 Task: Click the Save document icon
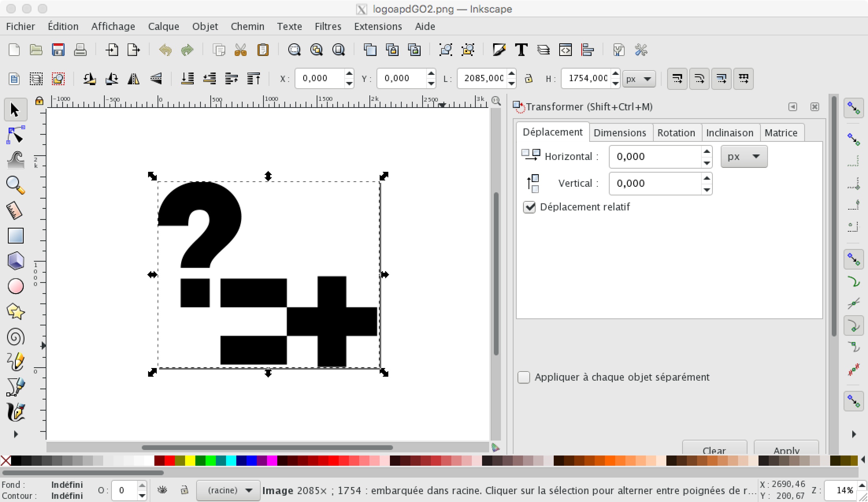tap(58, 50)
